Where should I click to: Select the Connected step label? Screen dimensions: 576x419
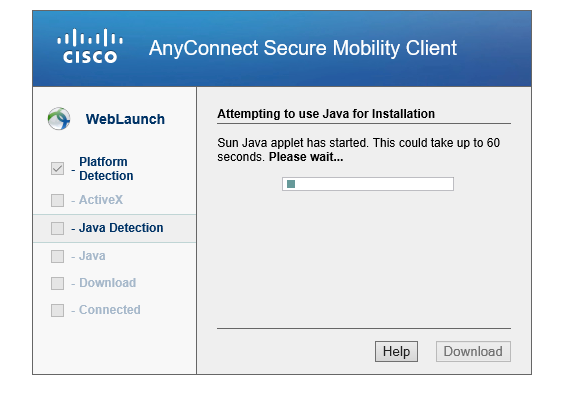pos(110,310)
